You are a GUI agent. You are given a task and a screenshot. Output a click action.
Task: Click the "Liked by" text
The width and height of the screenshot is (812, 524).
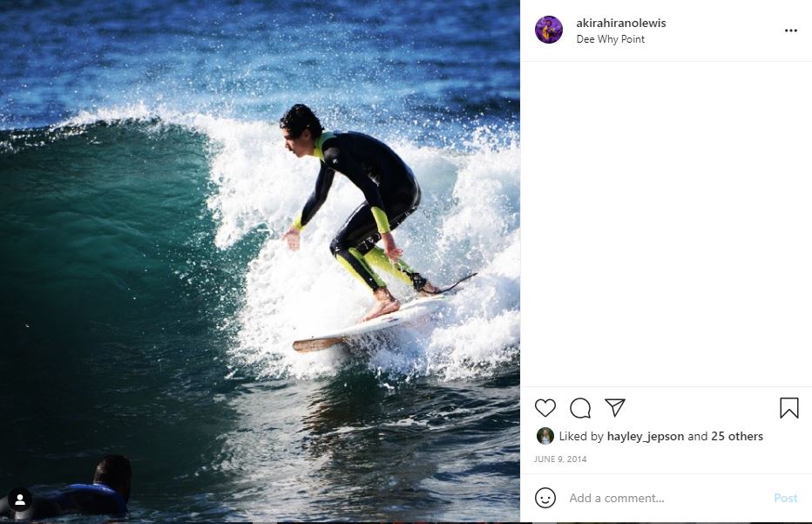581,437
